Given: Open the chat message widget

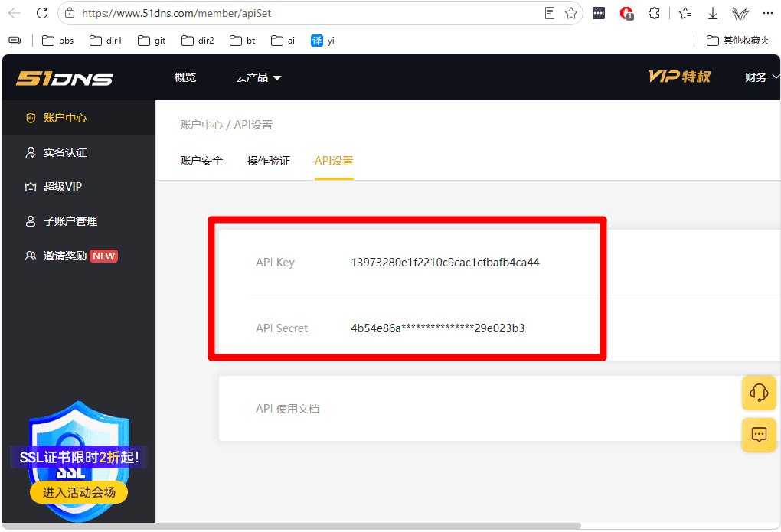Looking at the screenshot, I should pos(759,435).
